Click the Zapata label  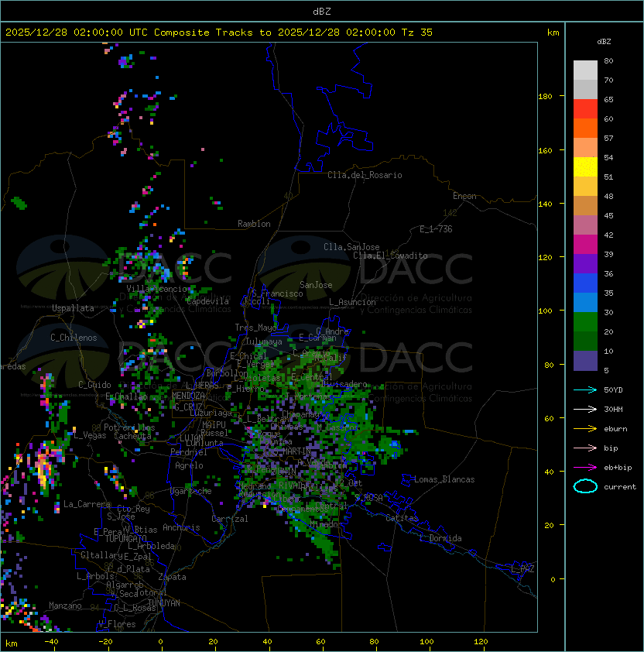[x=172, y=577]
